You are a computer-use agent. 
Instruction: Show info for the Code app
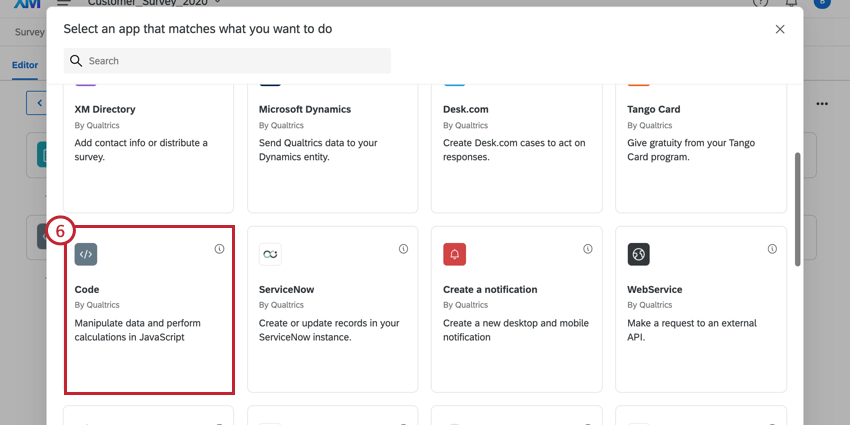[x=219, y=249]
